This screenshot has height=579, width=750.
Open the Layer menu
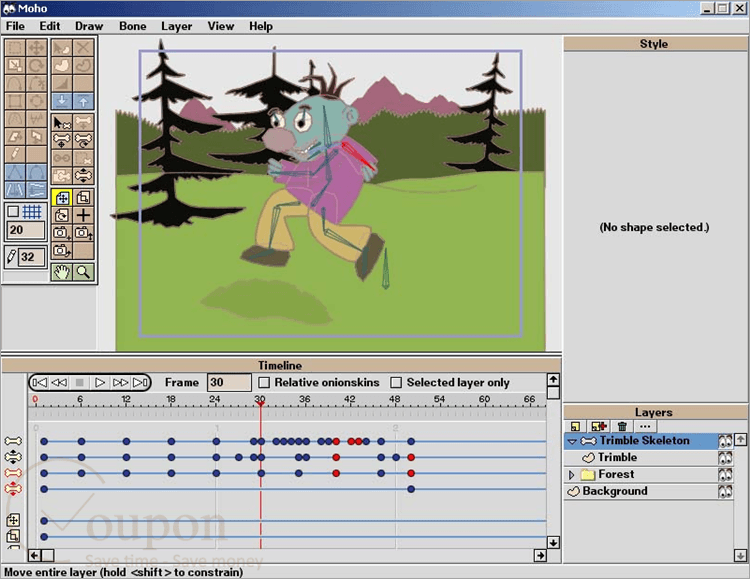coord(176,26)
